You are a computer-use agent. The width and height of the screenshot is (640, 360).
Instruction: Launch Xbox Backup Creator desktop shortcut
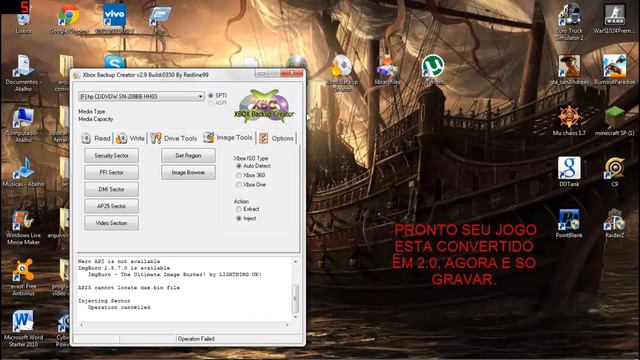tap(342, 73)
